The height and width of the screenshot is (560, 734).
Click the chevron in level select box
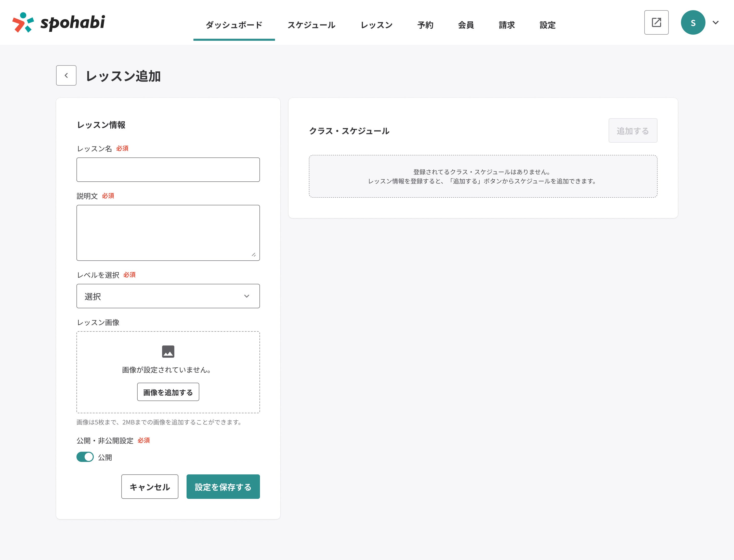(246, 296)
